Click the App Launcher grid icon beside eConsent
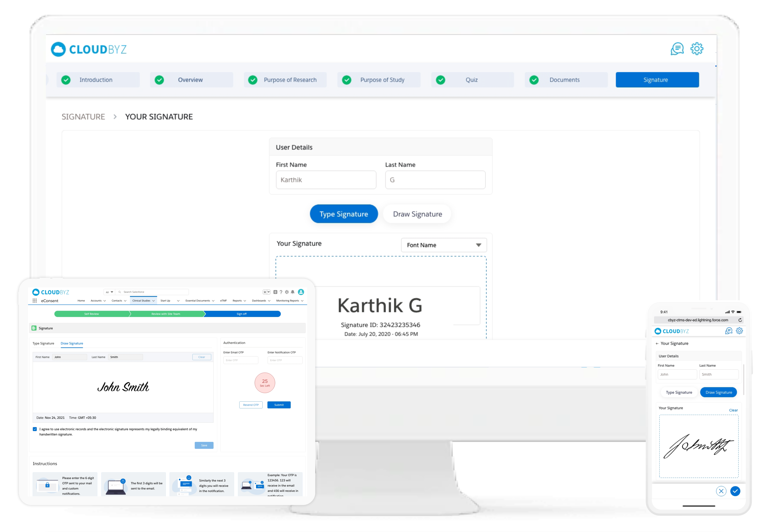 click(35, 301)
